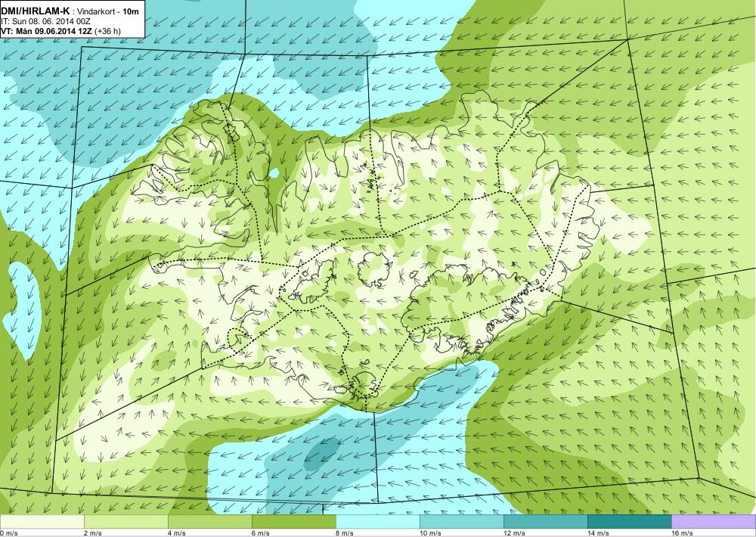Click the '2 m/s' legend label
This screenshot has height=537, width=756.
93,532
